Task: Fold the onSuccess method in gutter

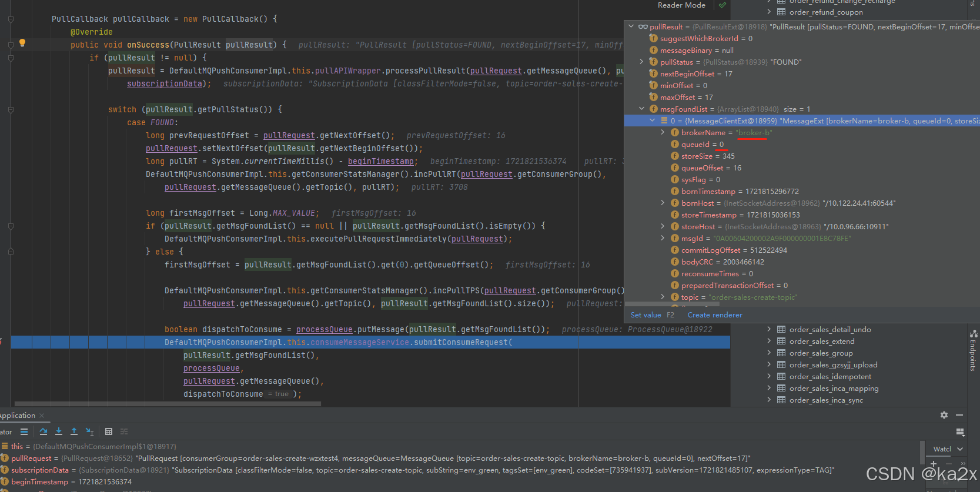Action: click(x=11, y=45)
